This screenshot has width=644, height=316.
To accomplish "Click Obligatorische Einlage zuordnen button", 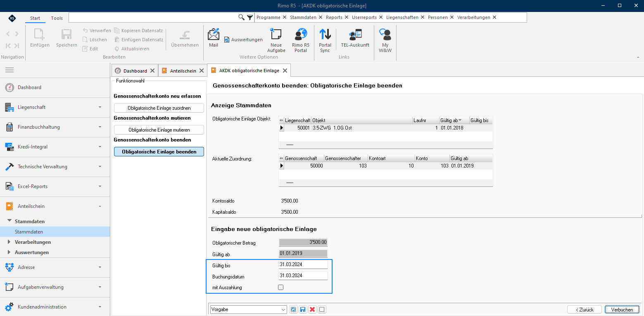I will (x=159, y=108).
